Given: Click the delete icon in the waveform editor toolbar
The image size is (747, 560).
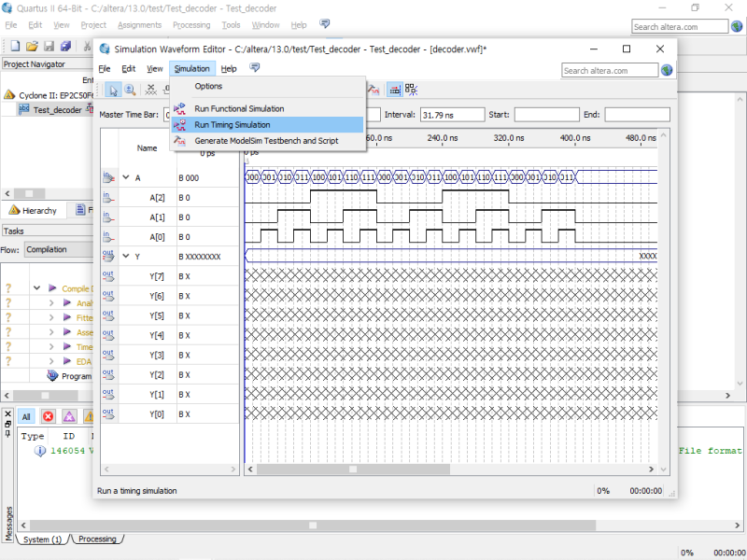Looking at the screenshot, I should pyautogui.click(x=150, y=90).
